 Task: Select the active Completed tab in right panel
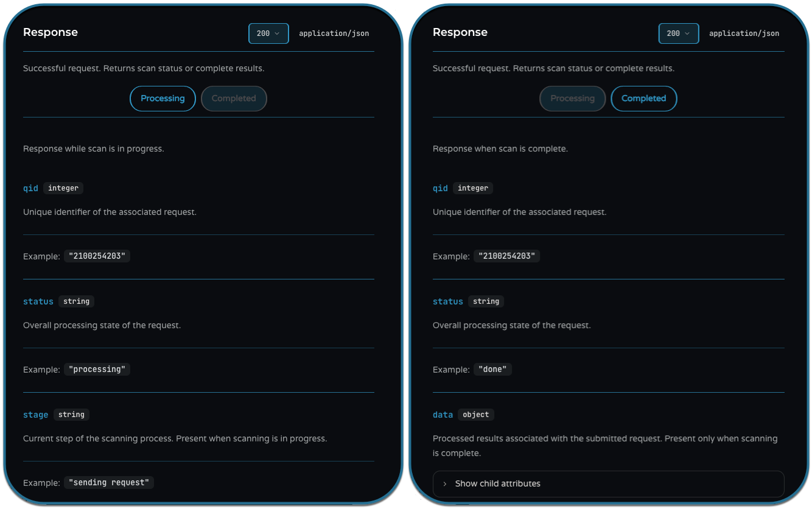pos(643,99)
